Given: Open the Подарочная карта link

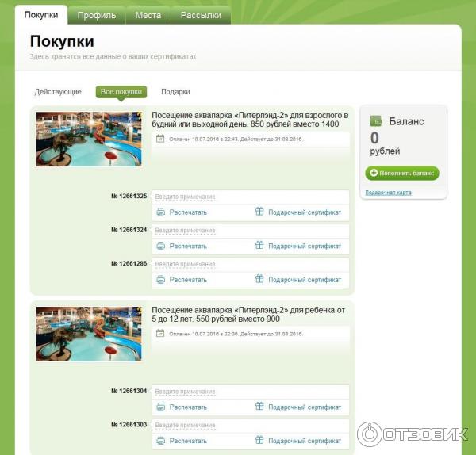Looking at the screenshot, I should pyautogui.click(x=388, y=193).
